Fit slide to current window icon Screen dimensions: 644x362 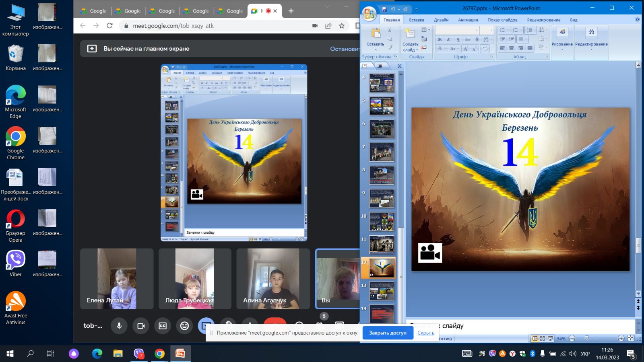pos(631,338)
